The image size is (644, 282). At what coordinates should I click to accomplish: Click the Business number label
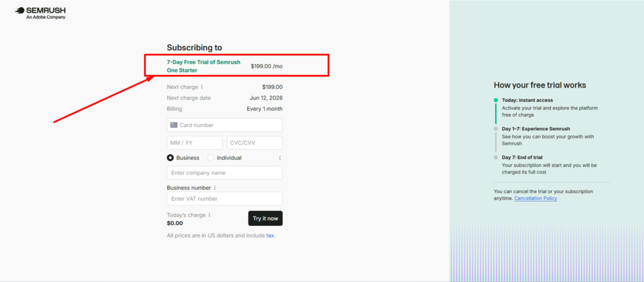(189, 188)
